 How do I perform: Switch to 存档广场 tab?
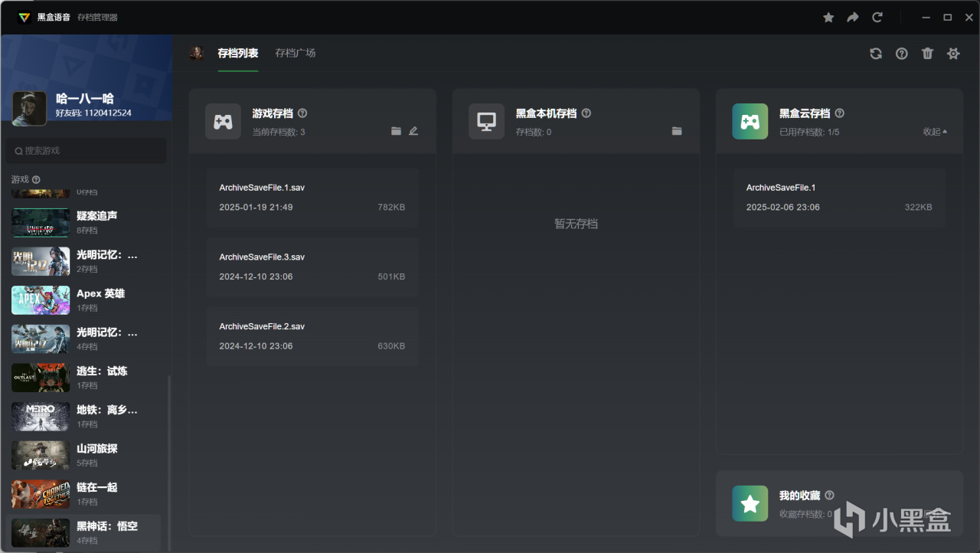click(x=296, y=54)
